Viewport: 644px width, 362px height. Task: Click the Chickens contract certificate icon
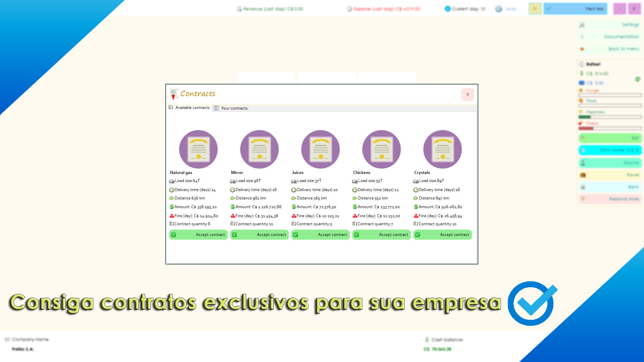(381, 149)
